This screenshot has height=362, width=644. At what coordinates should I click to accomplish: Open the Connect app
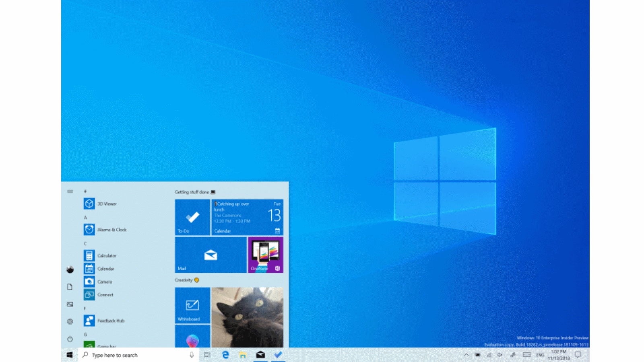click(105, 294)
